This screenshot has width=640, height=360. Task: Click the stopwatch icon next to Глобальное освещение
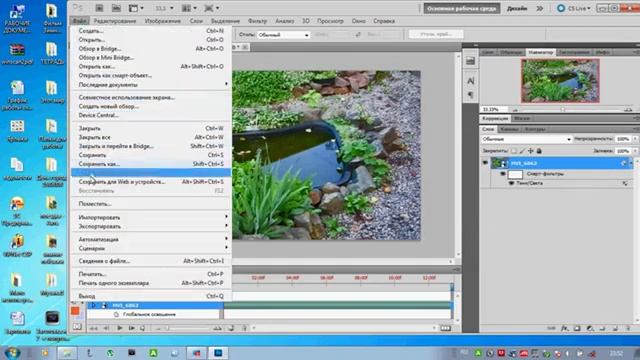click(116, 314)
